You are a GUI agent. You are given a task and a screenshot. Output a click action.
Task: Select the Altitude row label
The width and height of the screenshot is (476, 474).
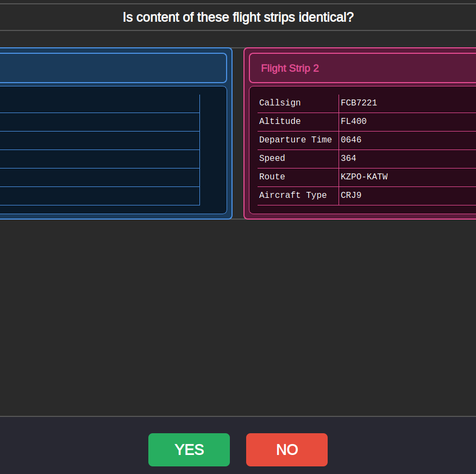pos(279,121)
